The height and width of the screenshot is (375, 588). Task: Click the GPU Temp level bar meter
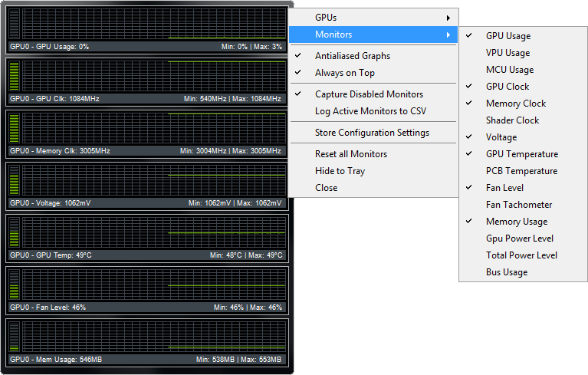pos(15,232)
